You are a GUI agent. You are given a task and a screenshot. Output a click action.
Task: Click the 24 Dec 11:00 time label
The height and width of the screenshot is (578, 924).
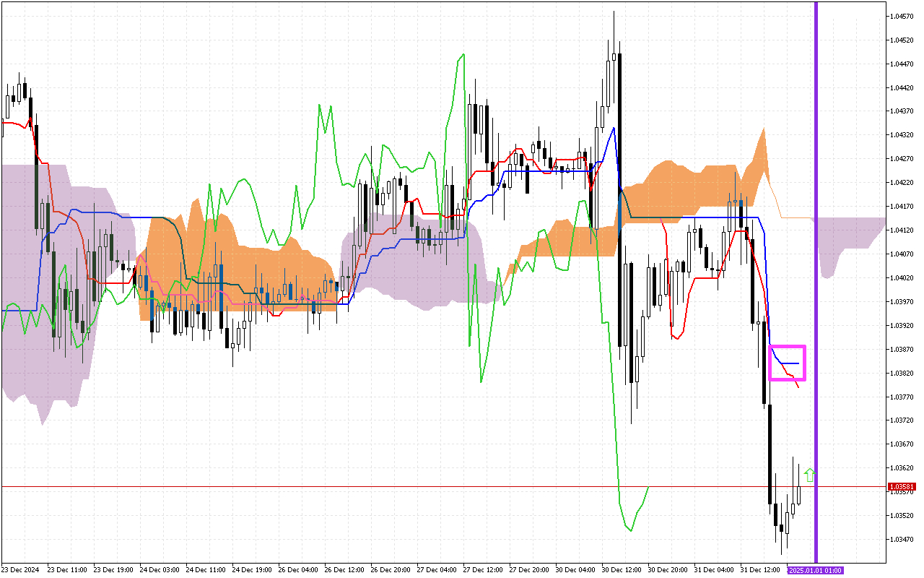click(206, 570)
